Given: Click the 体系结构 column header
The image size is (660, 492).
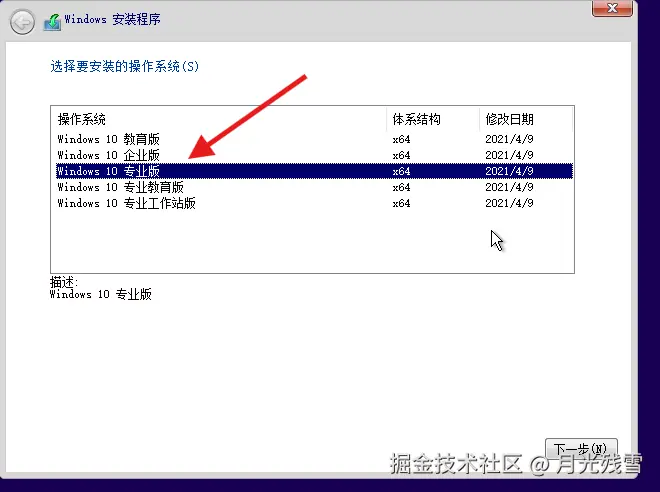Looking at the screenshot, I should point(433,119).
